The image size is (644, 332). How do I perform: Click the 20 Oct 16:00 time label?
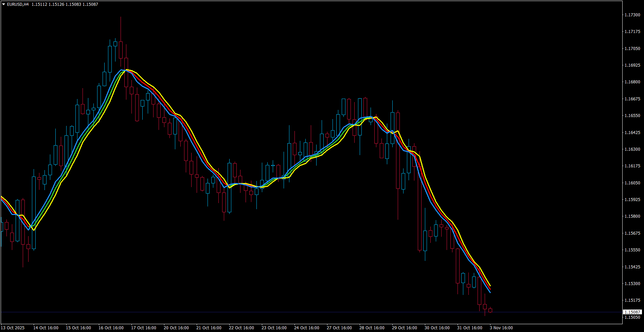click(176, 328)
